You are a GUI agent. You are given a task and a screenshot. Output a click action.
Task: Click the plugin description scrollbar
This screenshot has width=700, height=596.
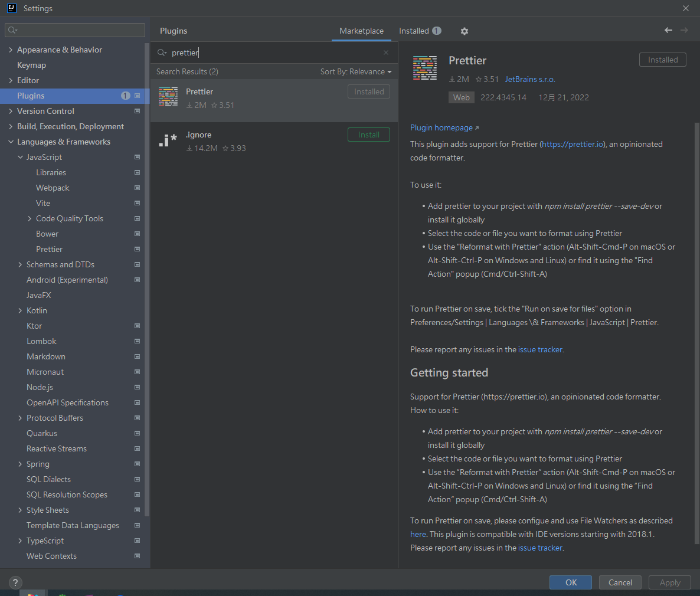[x=696, y=333]
